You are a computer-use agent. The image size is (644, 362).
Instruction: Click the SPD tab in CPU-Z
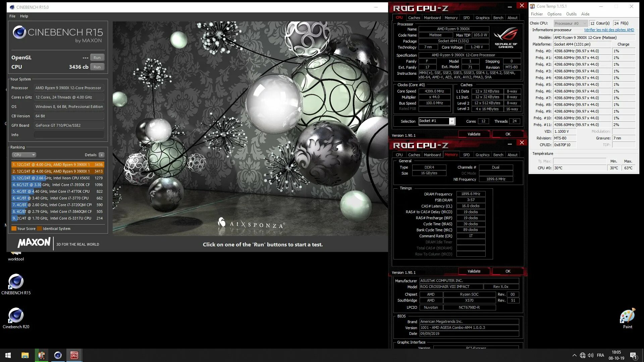(x=466, y=155)
